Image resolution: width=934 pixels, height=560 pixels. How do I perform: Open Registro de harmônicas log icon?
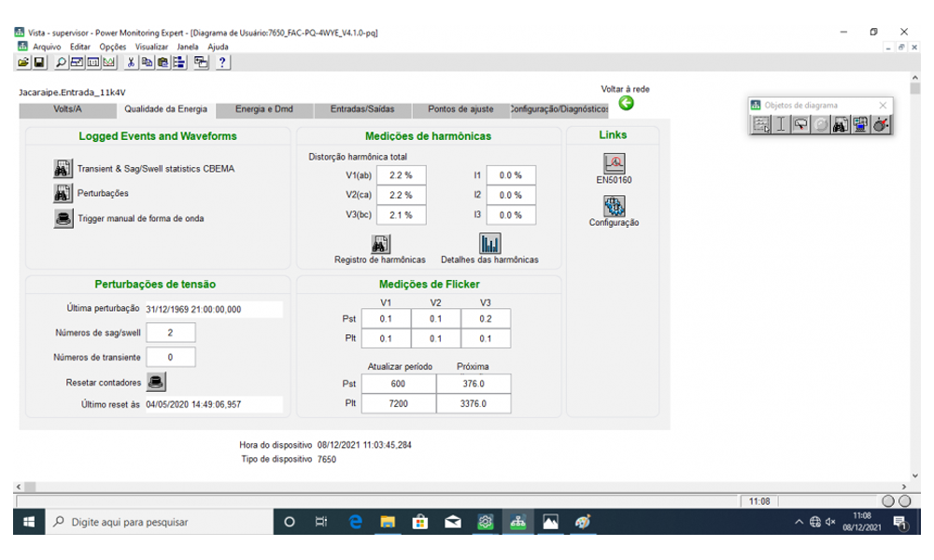coord(380,245)
